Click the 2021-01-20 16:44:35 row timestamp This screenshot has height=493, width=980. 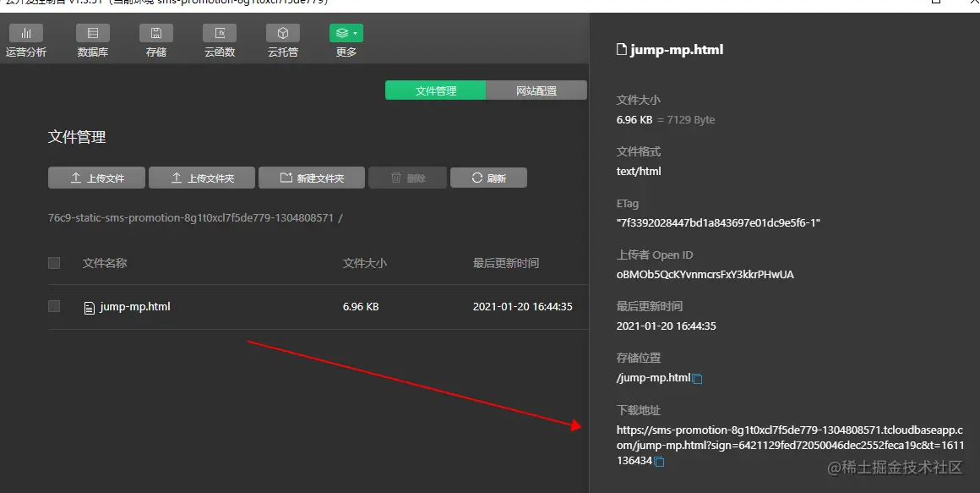[x=522, y=307]
